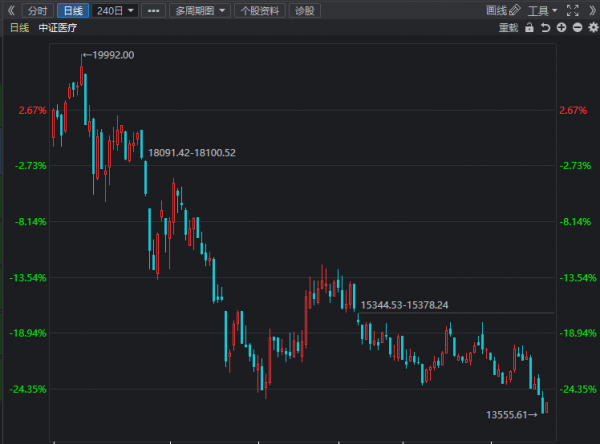
Task: Select the 日线 daily chart tab
Action: (x=73, y=10)
